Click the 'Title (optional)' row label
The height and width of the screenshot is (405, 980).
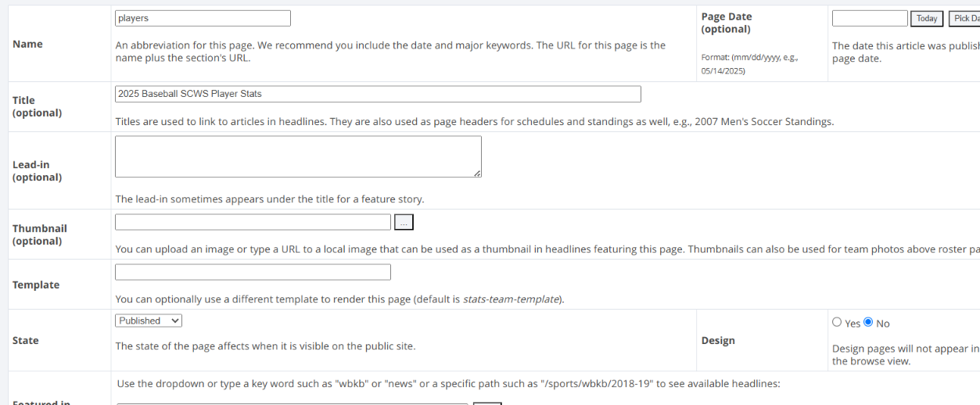37,106
